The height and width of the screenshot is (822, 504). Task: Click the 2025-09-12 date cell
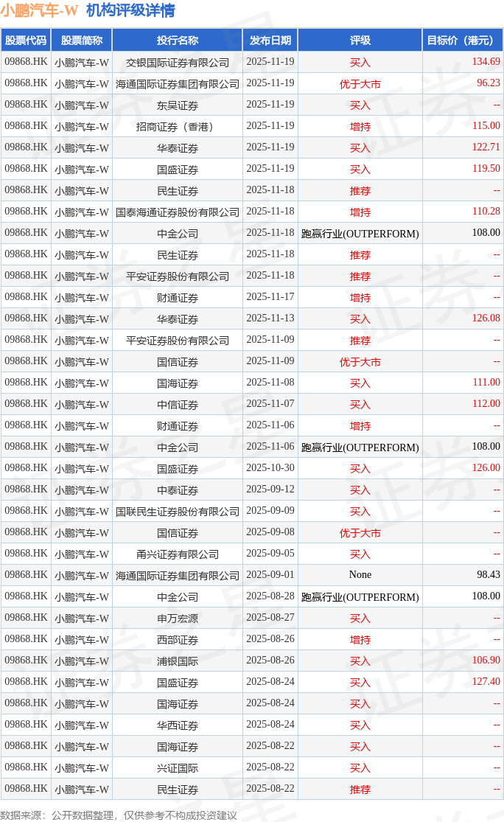coord(270,490)
